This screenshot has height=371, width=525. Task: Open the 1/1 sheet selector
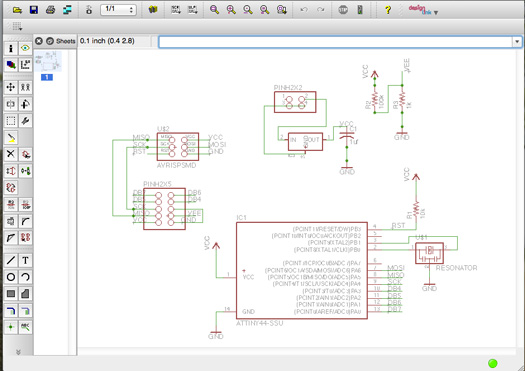point(118,9)
